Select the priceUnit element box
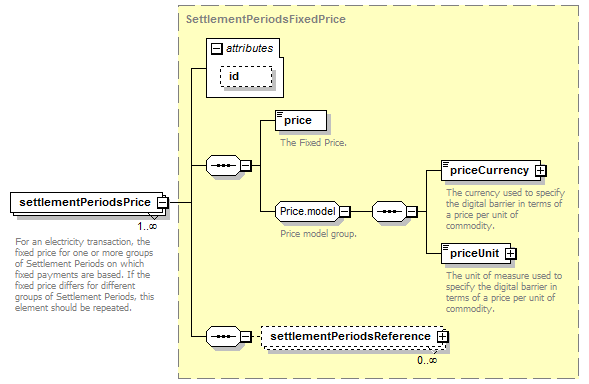The height and width of the screenshot is (384, 589). [476, 254]
